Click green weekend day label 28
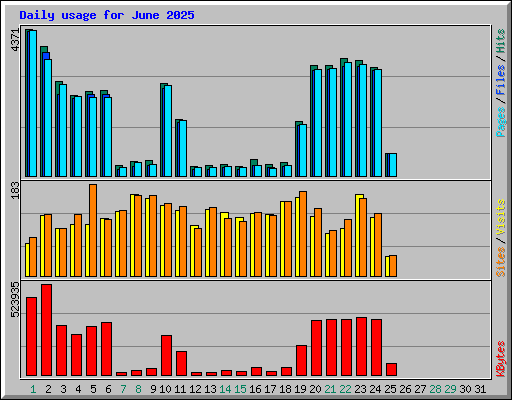The height and width of the screenshot is (400, 512). [x=435, y=389]
